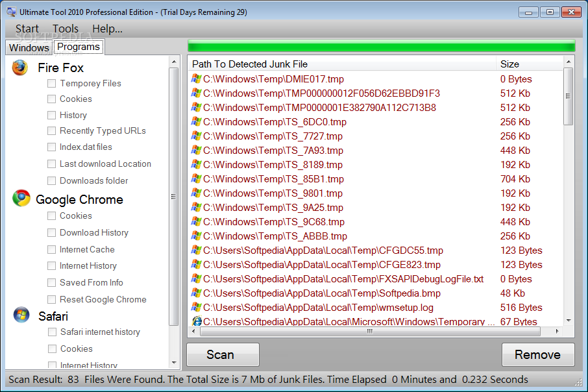This screenshot has width=588, height=392.
Task: Check Google Chrome Cookies checkbox
Action: [x=52, y=215]
